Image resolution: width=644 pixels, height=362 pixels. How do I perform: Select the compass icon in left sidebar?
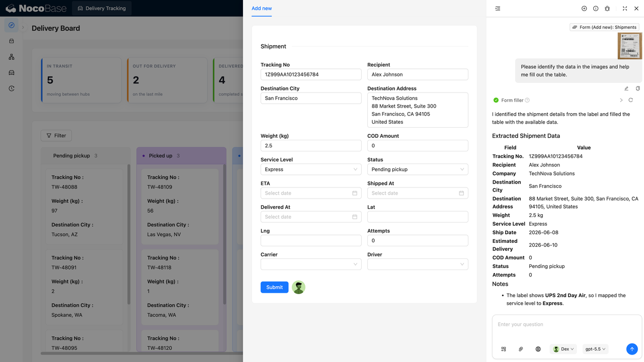click(x=12, y=25)
